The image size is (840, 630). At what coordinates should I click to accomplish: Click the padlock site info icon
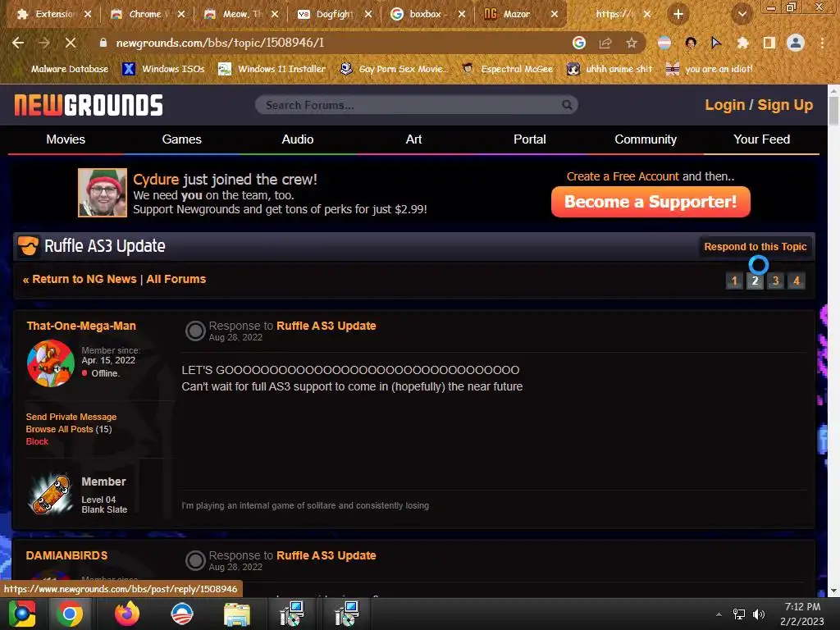point(103,43)
